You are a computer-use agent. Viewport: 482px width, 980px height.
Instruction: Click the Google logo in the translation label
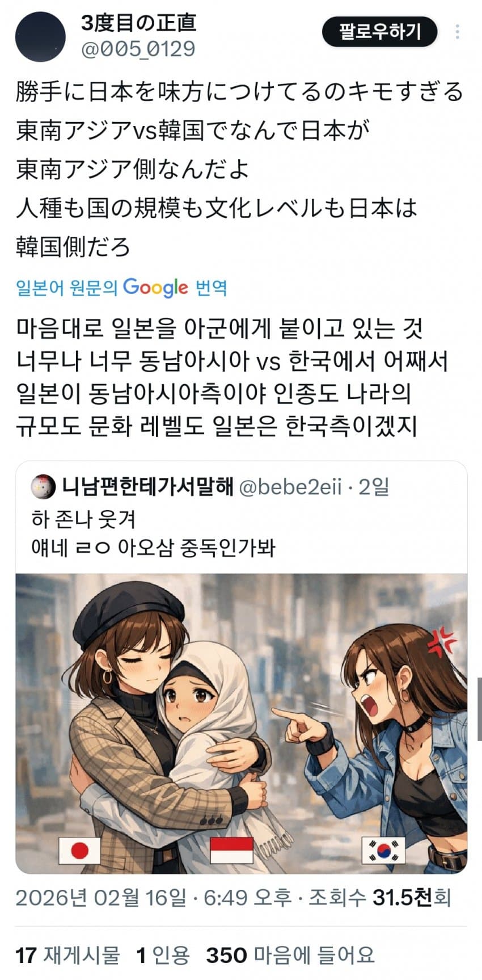[155, 288]
